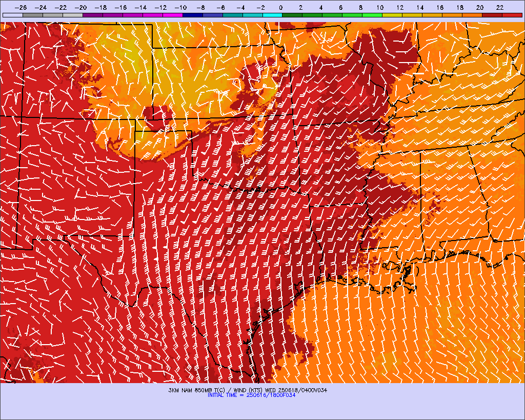This screenshot has height=420, width=525.
Task: Click the "16" legend label
Action: 440,7
